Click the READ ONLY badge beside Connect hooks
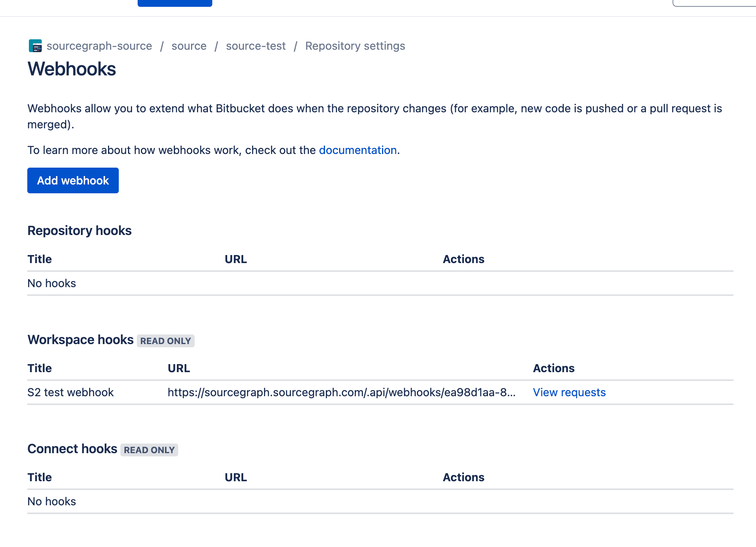Image resolution: width=756 pixels, height=547 pixels. click(x=149, y=450)
